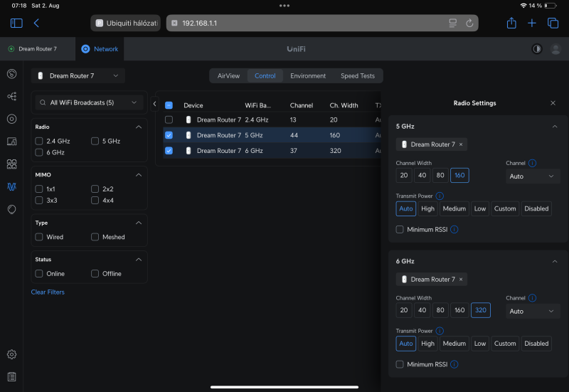569x392 pixels.
Task: Select the Control tab
Action: pyautogui.click(x=265, y=76)
